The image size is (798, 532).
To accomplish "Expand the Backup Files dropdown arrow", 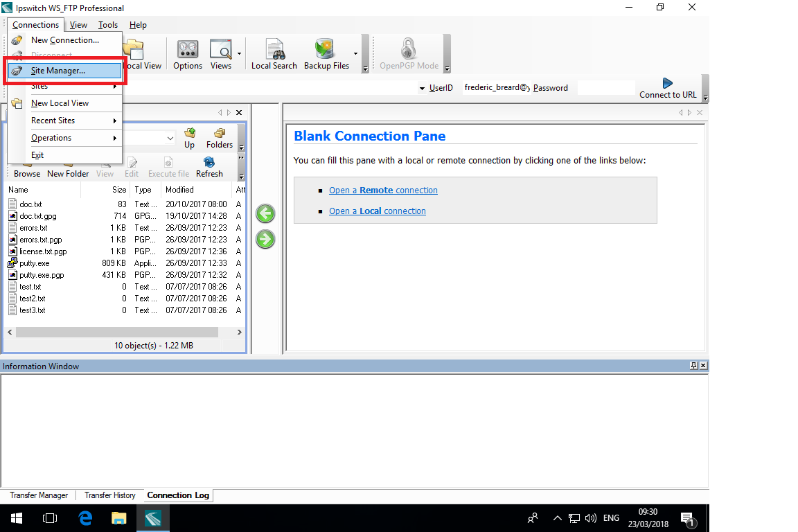I will coord(355,54).
